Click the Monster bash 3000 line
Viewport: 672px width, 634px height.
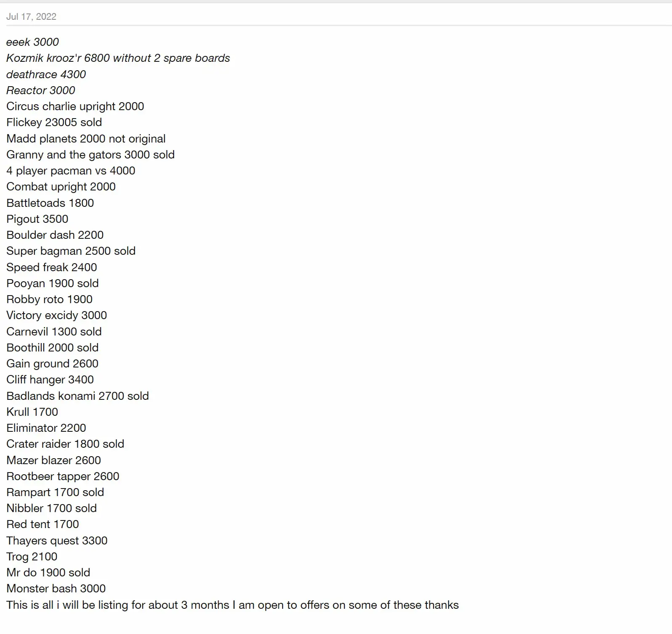coord(56,589)
